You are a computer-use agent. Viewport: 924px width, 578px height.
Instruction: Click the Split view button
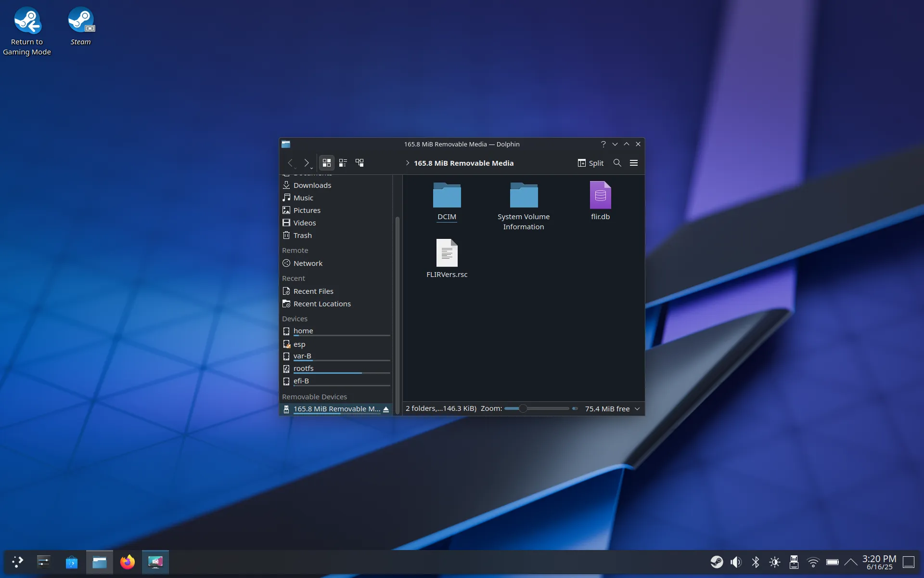[x=590, y=163]
